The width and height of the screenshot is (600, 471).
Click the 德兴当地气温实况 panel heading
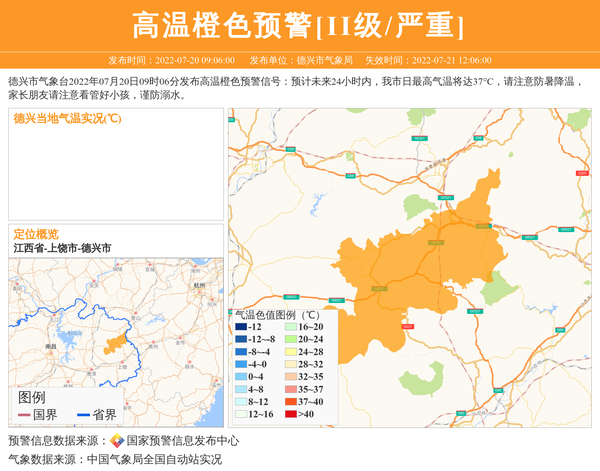coord(67,118)
